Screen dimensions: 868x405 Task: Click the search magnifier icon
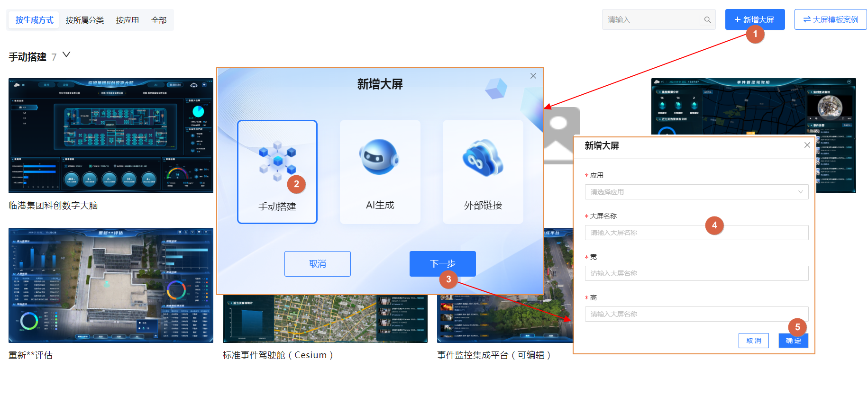[x=707, y=20]
